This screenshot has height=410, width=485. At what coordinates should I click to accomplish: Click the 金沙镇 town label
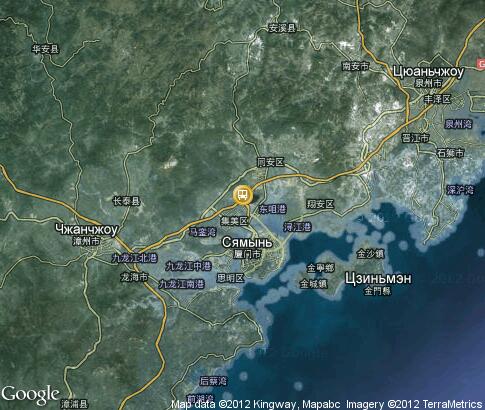point(370,254)
